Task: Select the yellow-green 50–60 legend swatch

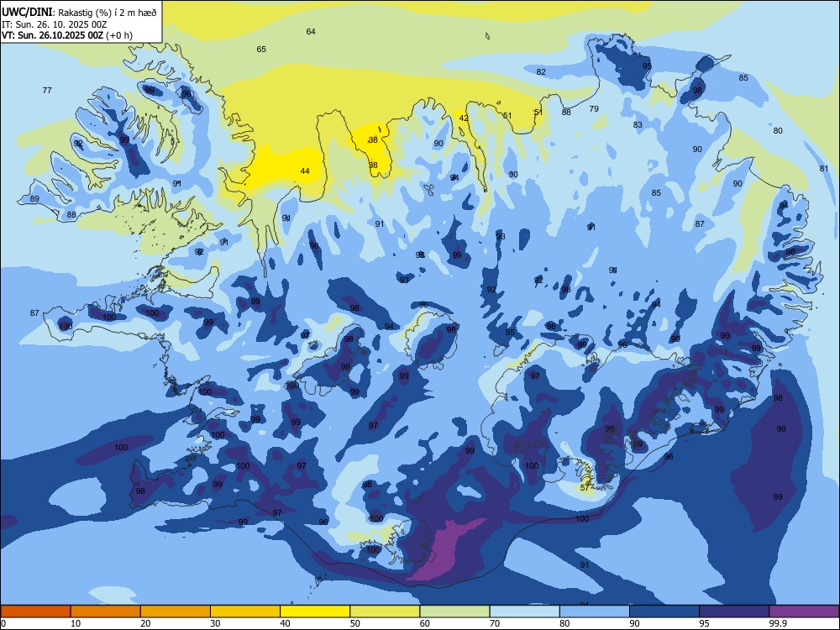Action: (385, 612)
